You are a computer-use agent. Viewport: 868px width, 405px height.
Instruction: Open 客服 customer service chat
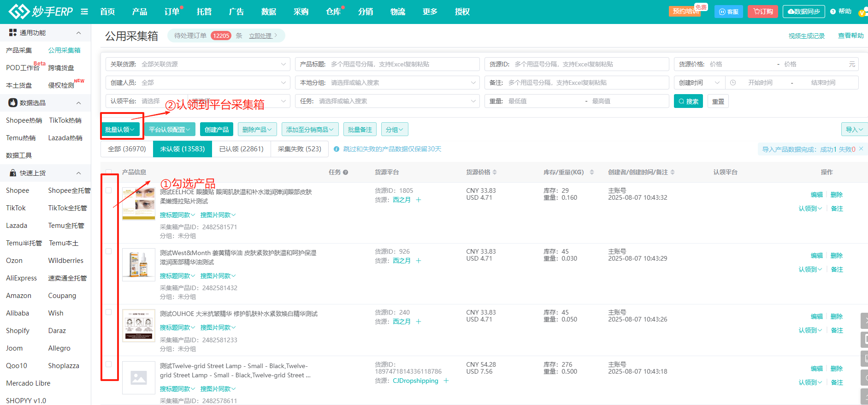[728, 12]
